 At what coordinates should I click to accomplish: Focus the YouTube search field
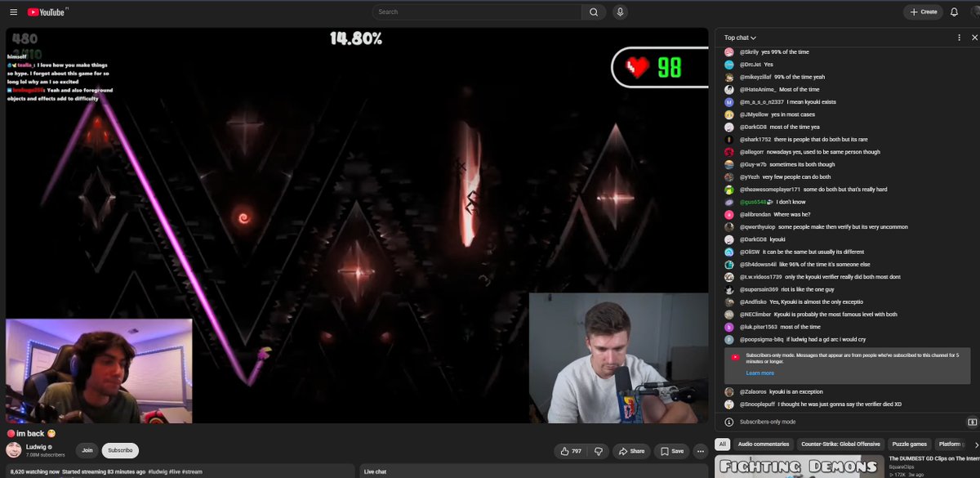pos(476,12)
